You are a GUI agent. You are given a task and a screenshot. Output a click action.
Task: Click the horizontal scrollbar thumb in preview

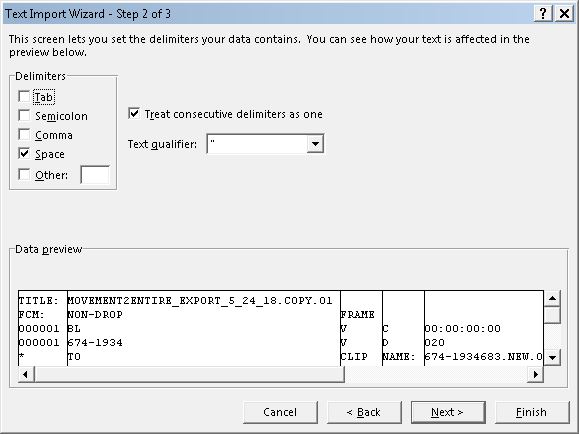coord(189,375)
